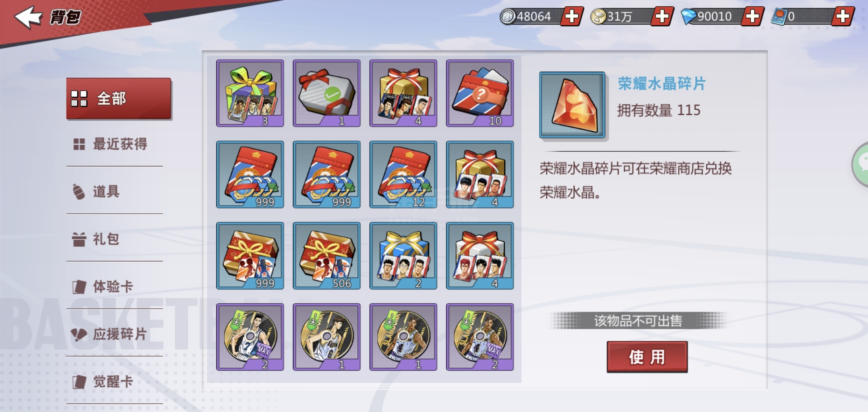Image resolution: width=868 pixels, height=412 pixels.
Task: Select the red mystery envelope with question mark
Action: (480, 93)
